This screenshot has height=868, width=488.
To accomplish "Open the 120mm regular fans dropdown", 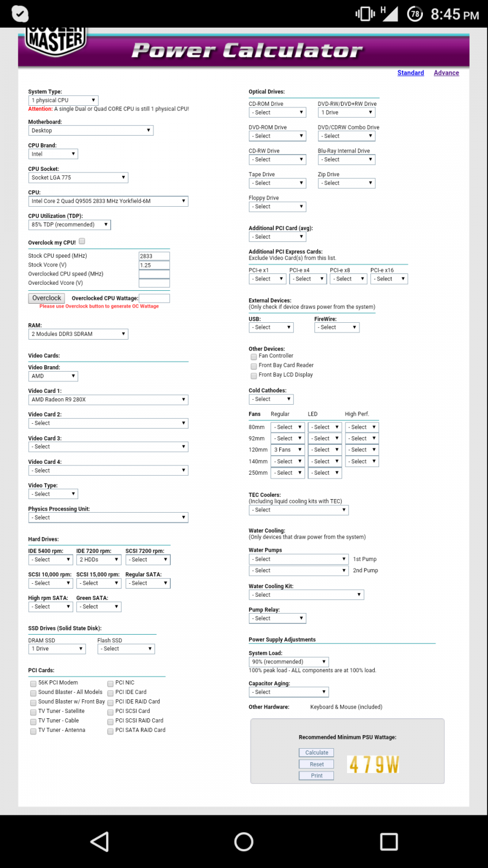I will [x=287, y=450].
